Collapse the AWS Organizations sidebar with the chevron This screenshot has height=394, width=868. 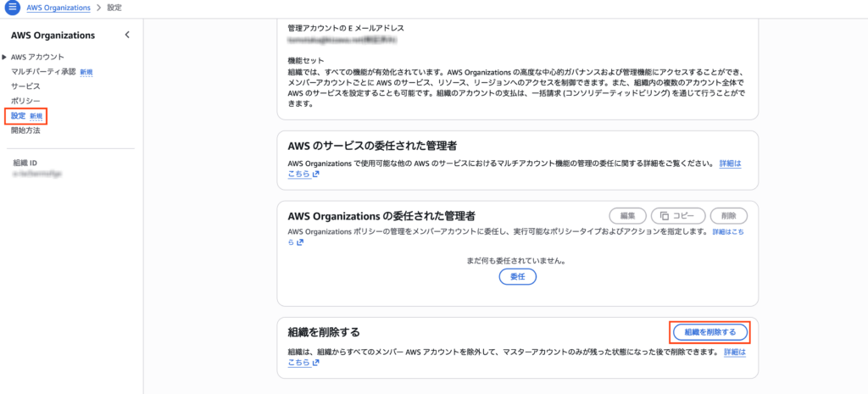pyautogui.click(x=127, y=35)
